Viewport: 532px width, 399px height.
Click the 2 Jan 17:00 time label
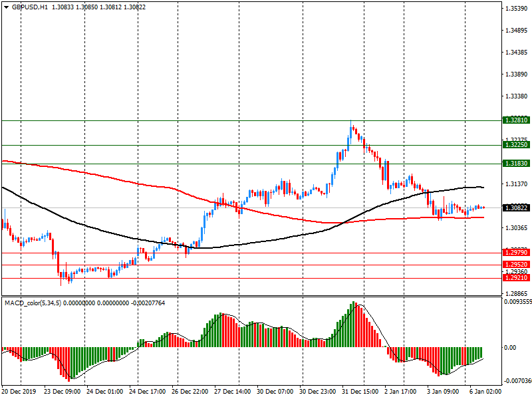400,392
